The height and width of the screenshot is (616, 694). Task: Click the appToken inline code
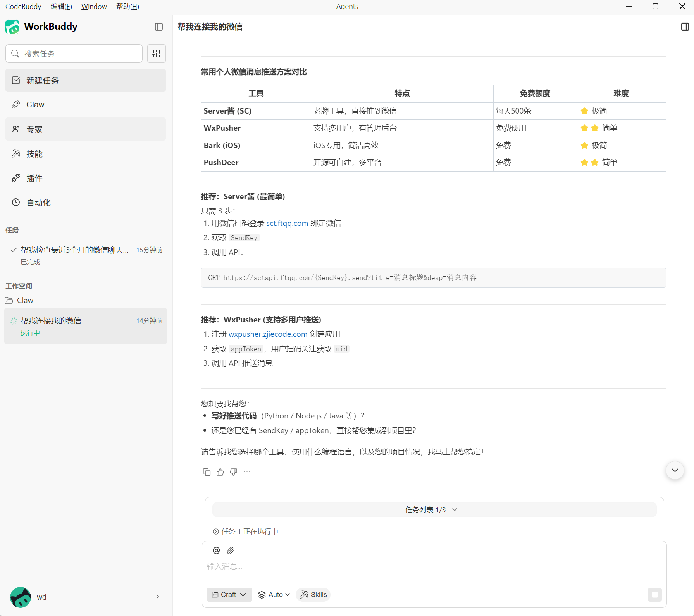point(246,349)
